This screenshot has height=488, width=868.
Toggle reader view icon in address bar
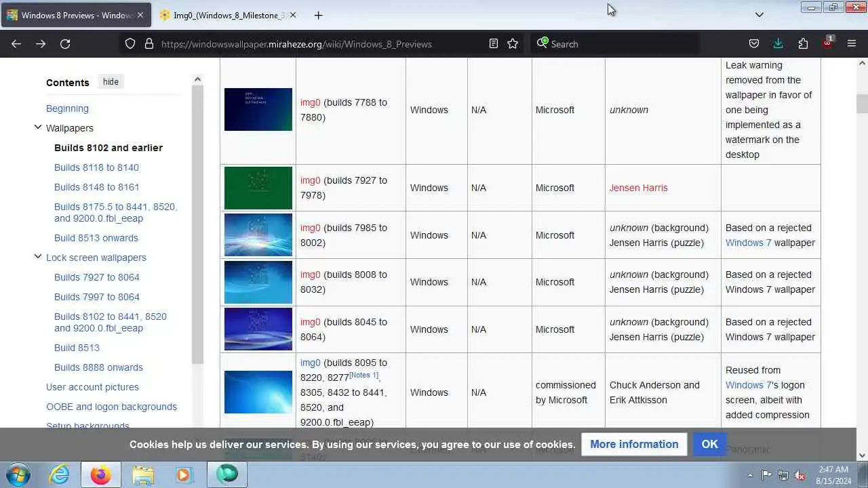click(x=494, y=43)
